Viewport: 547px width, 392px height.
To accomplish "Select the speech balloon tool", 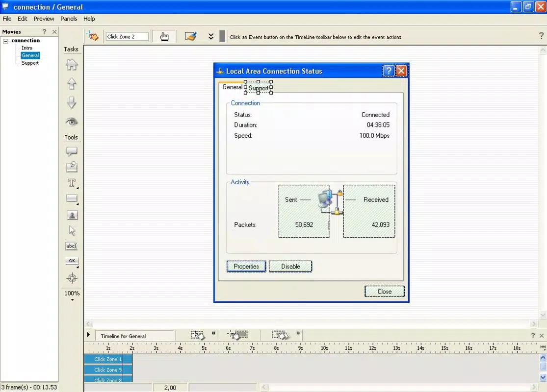I will (72, 151).
